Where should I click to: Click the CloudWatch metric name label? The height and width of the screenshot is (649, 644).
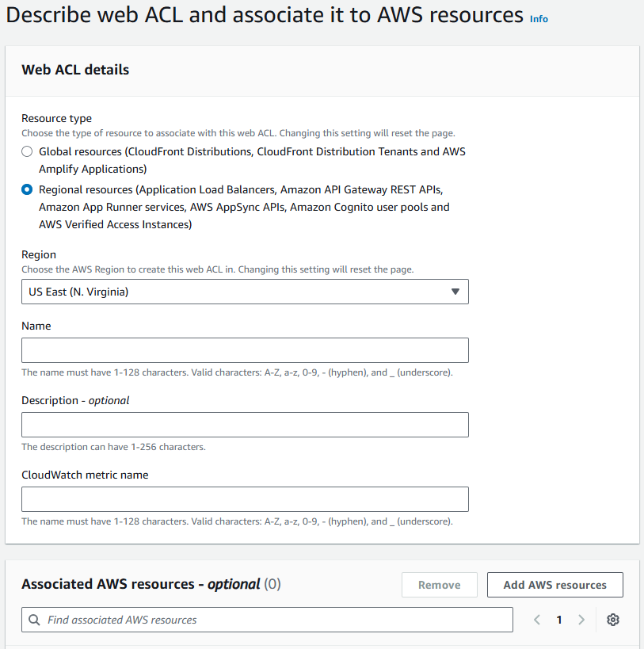click(x=85, y=475)
